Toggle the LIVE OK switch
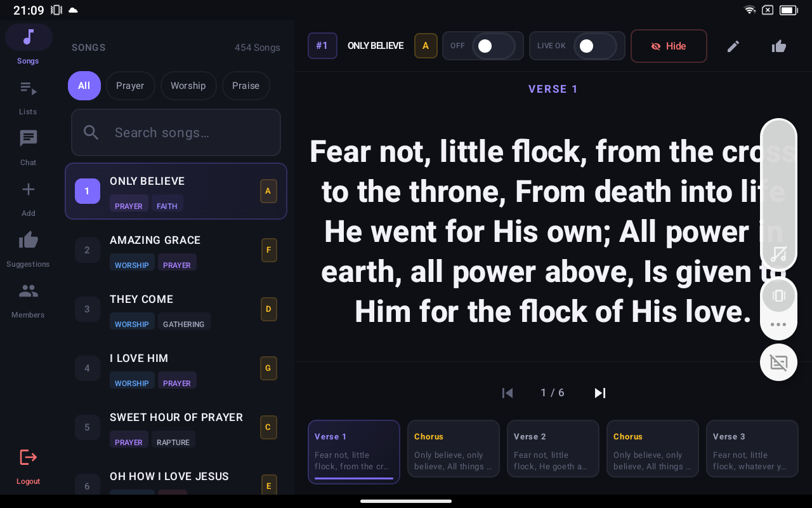This screenshot has width=812, height=508. [x=595, y=46]
